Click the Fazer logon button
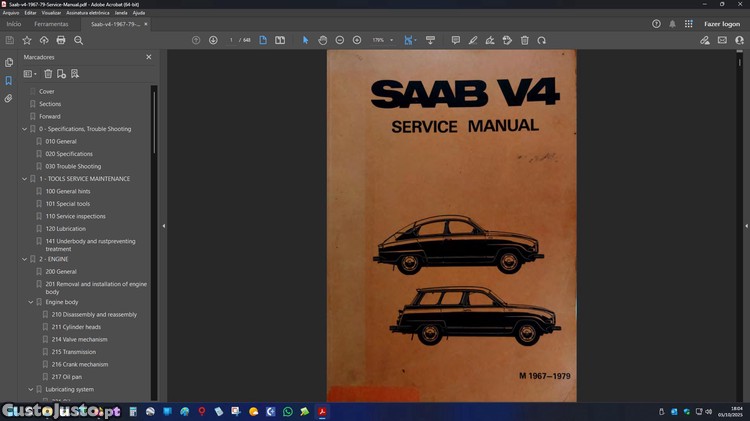Viewport: 750px width, 421px height. click(722, 24)
